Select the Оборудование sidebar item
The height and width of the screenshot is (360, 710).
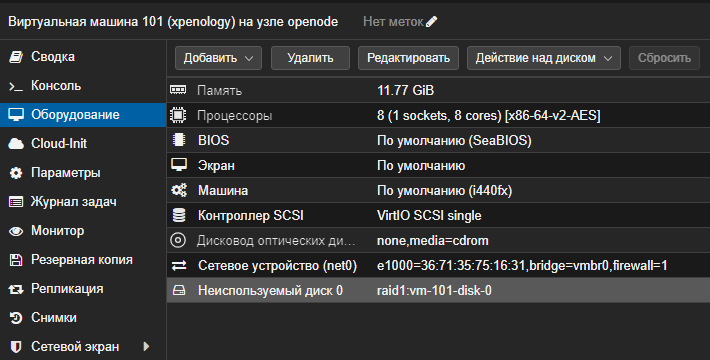83,115
